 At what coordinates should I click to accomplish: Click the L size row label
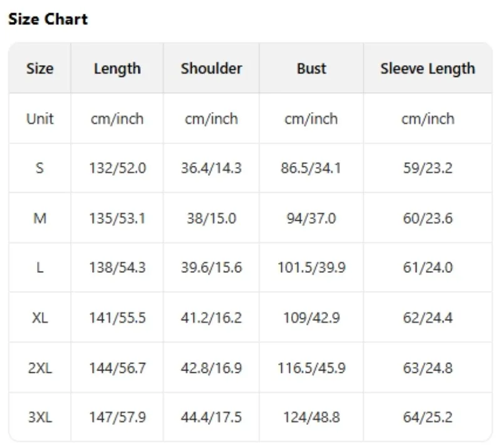[40, 268]
